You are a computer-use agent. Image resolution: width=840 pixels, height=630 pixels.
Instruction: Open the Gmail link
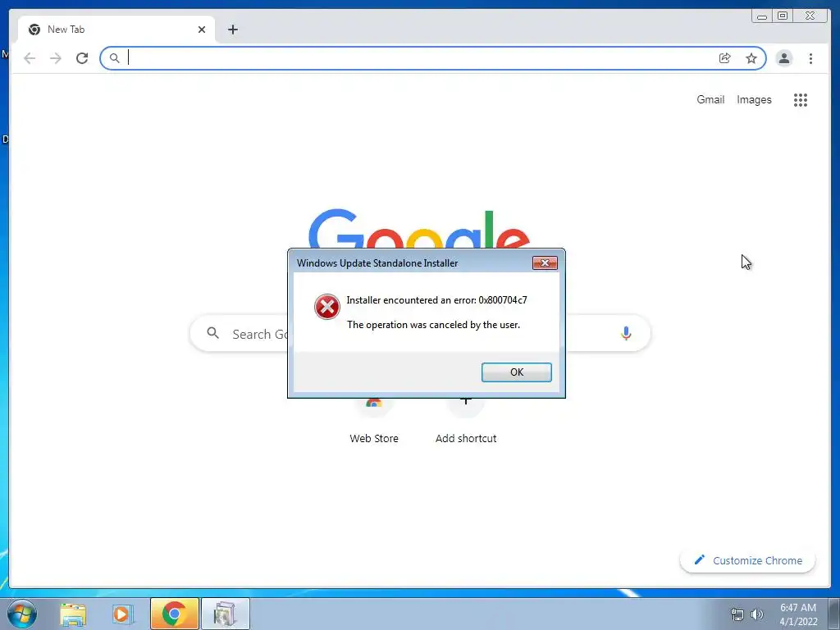pyautogui.click(x=710, y=99)
